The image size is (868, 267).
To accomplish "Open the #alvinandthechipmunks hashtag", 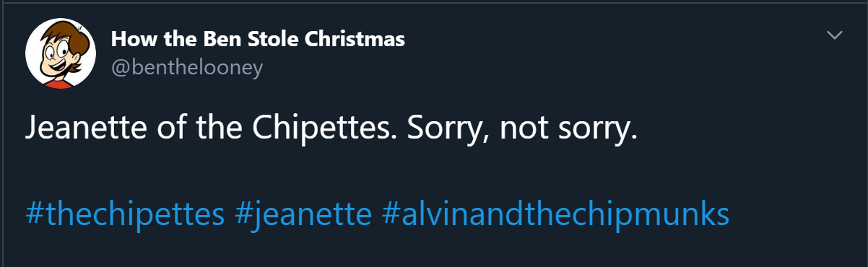I will [555, 214].
